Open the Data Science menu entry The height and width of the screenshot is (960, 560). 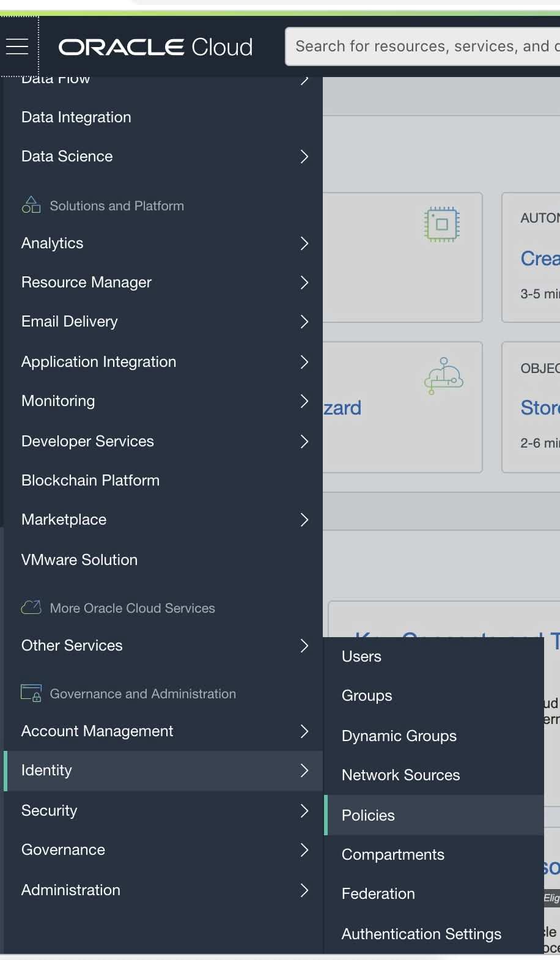point(67,157)
